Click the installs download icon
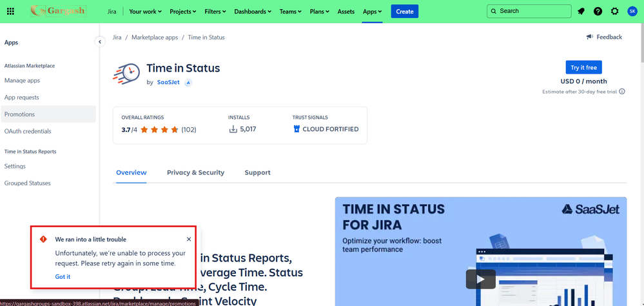 tap(233, 129)
